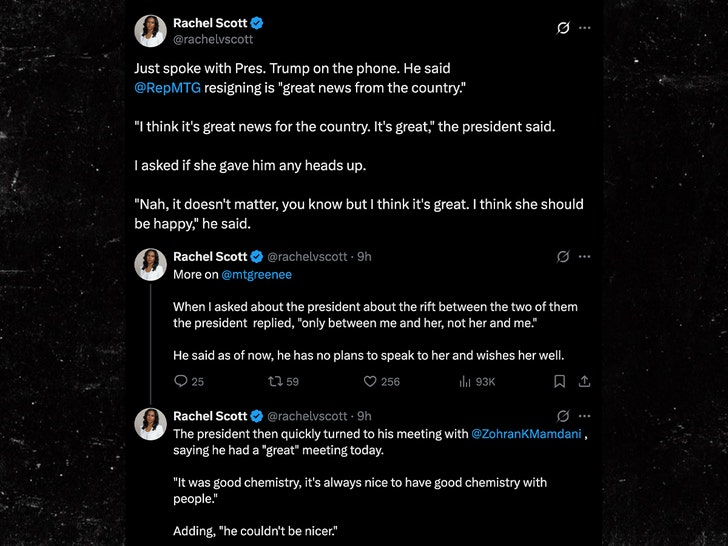Click the Grok icon on third reply
728x546 pixels.
tap(563, 416)
